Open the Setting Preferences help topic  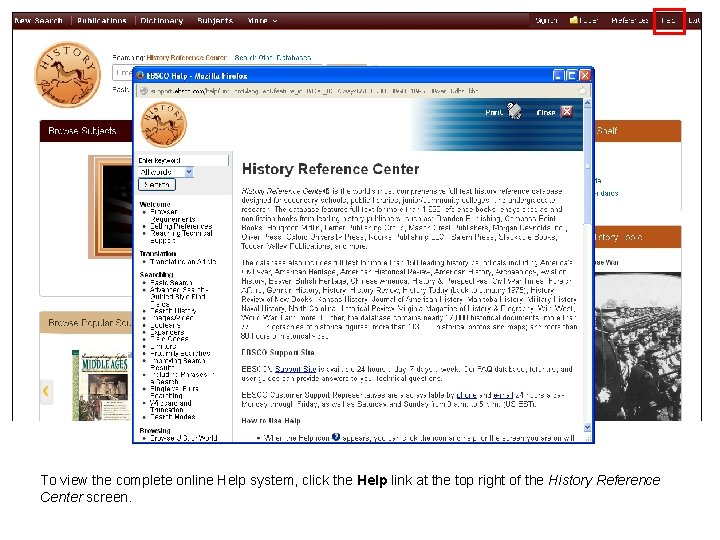tap(181, 226)
